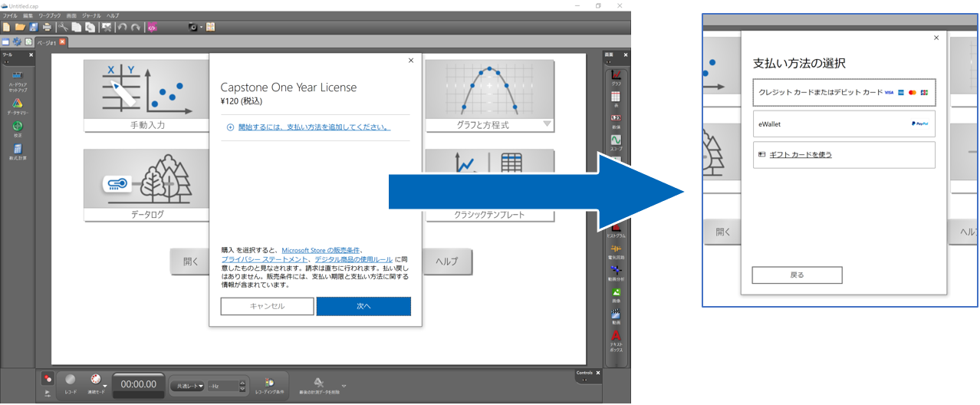This screenshot has width=980, height=405.
Task: Open an existing file via folder icon
Action: pos(20,27)
